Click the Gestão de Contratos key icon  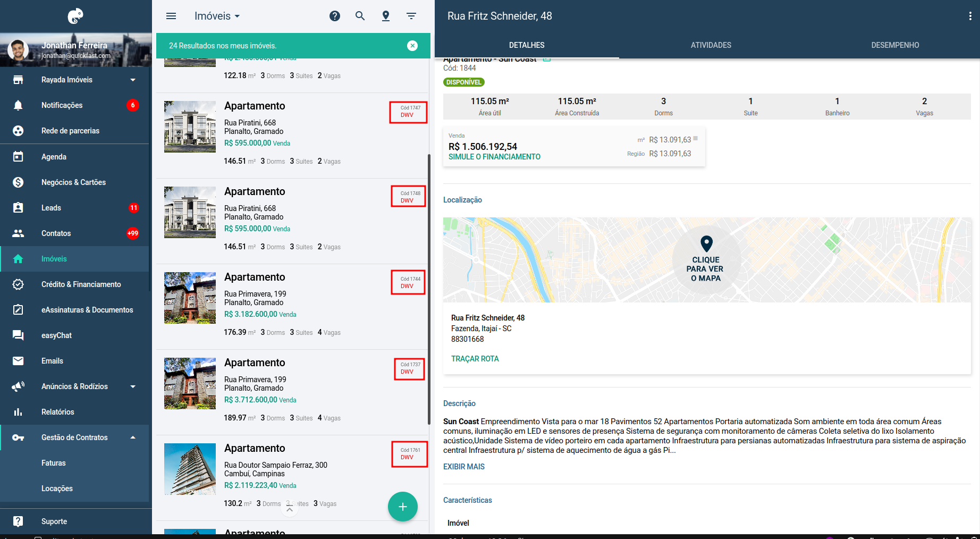coord(18,437)
